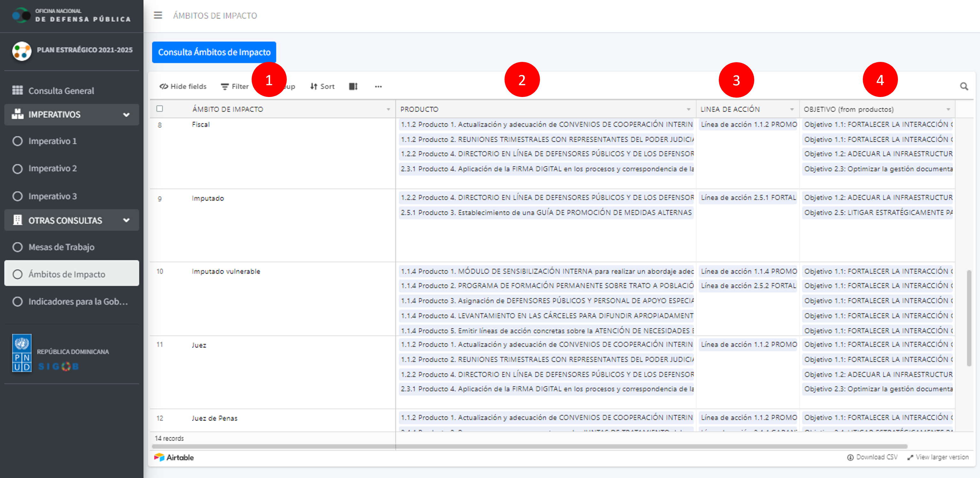Click Objetivo 2.5: LITIGAR ESTRATÉGICAMENTE tag
The height and width of the screenshot is (478, 980).
pos(877,213)
